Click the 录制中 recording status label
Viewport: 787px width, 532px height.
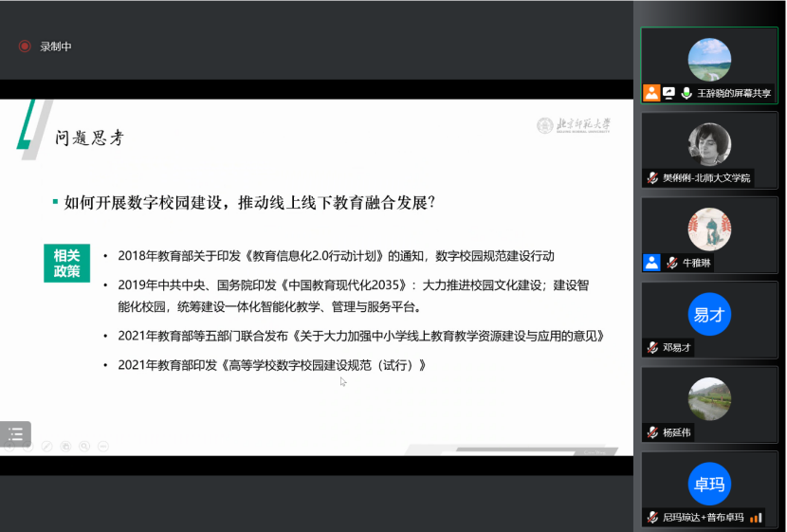[56, 46]
